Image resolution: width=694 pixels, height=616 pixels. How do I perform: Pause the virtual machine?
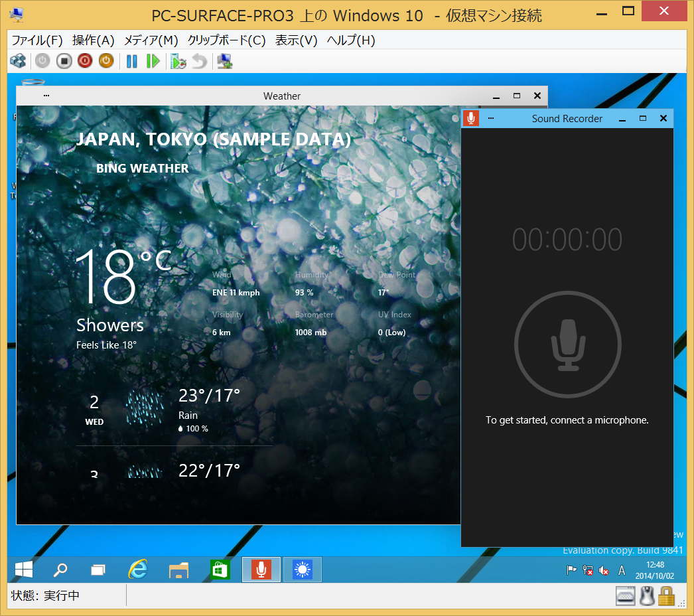(132, 61)
